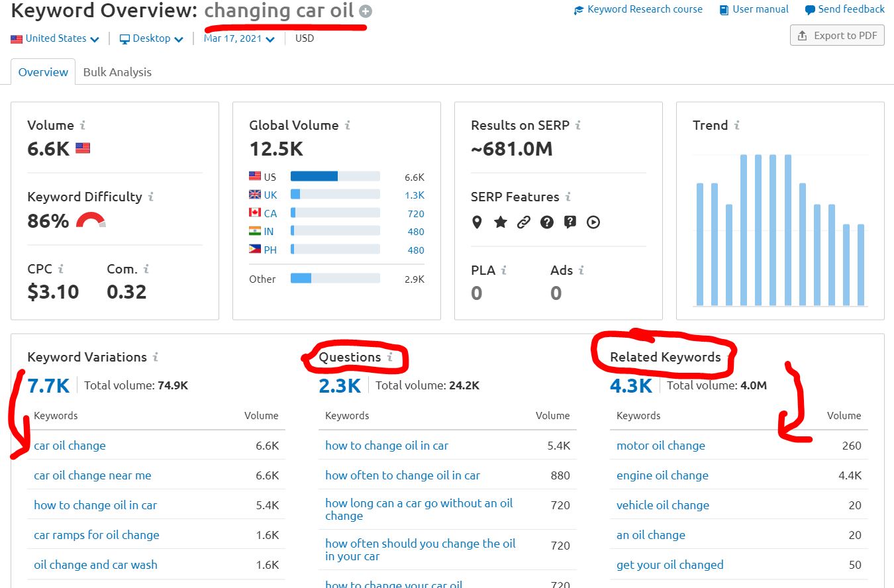Click the Keyword Difficulty gauge icon

pyautogui.click(x=91, y=220)
